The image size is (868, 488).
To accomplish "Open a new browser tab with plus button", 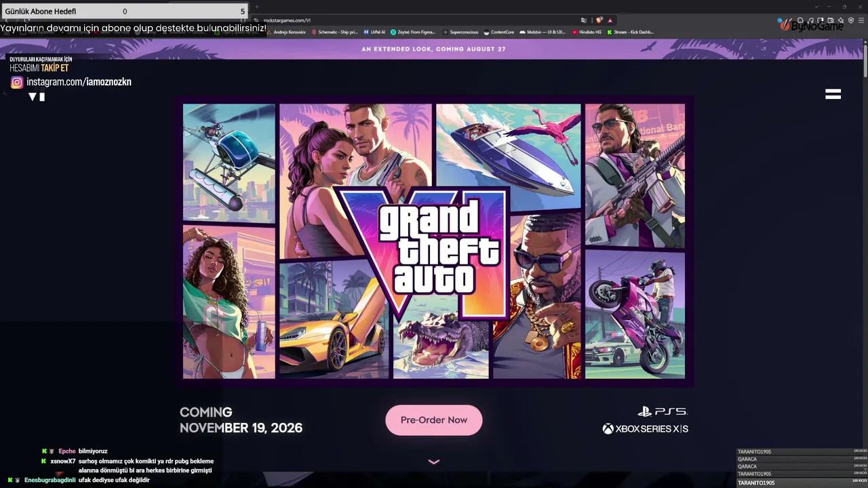I will coord(256,7).
